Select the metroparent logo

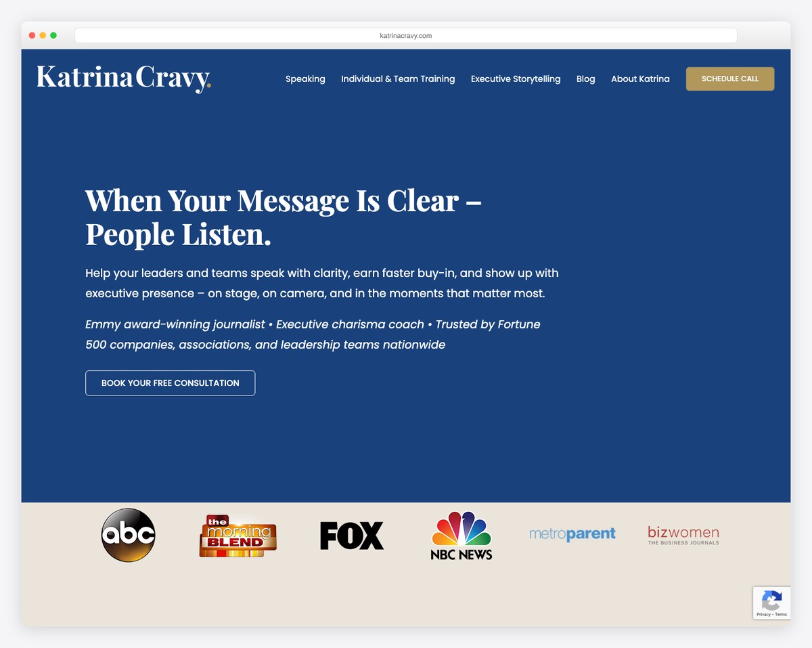click(572, 534)
